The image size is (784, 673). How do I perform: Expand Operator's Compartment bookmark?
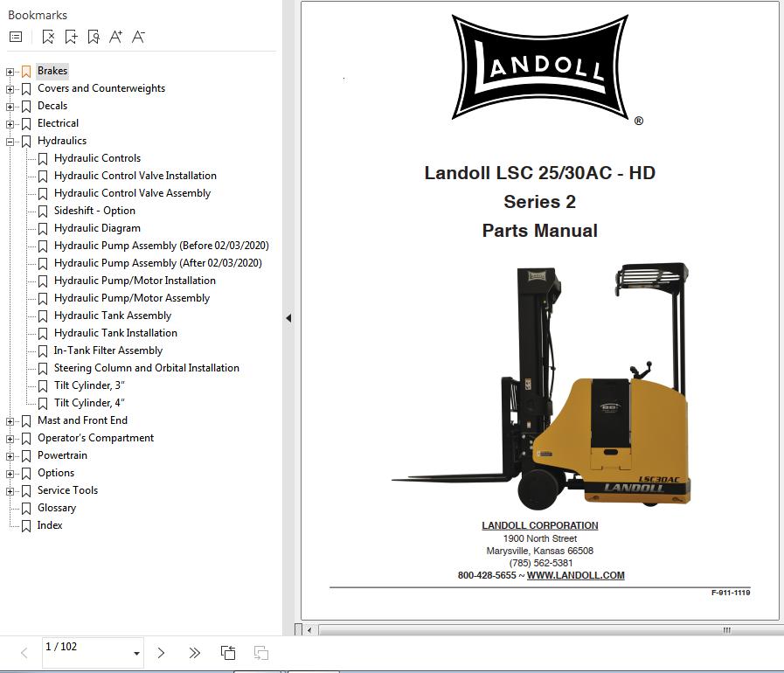pyautogui.click(x=10, y=439)
